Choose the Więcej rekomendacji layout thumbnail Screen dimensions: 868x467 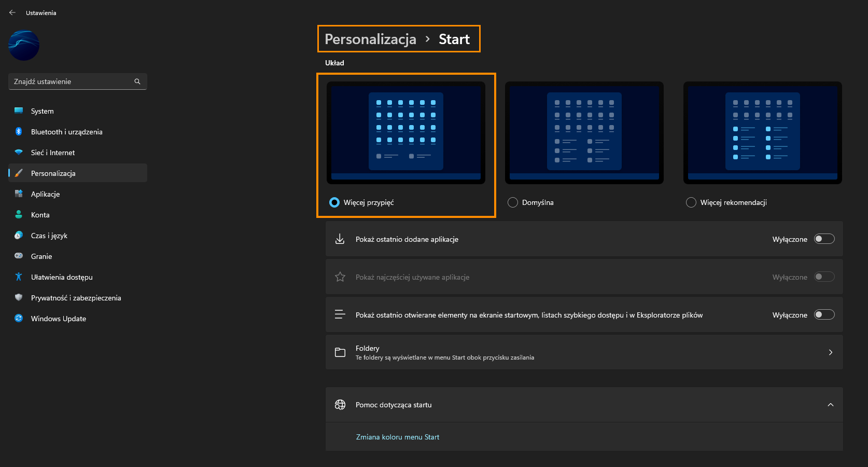coord(763,133)
